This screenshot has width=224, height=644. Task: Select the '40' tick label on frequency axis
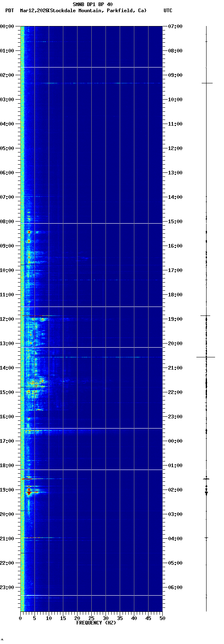(x=134, y=618)
